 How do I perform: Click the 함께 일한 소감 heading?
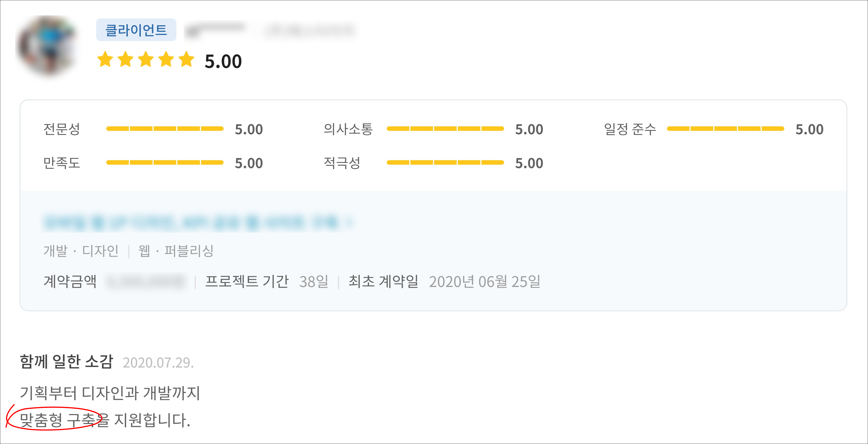click(66, 362)
